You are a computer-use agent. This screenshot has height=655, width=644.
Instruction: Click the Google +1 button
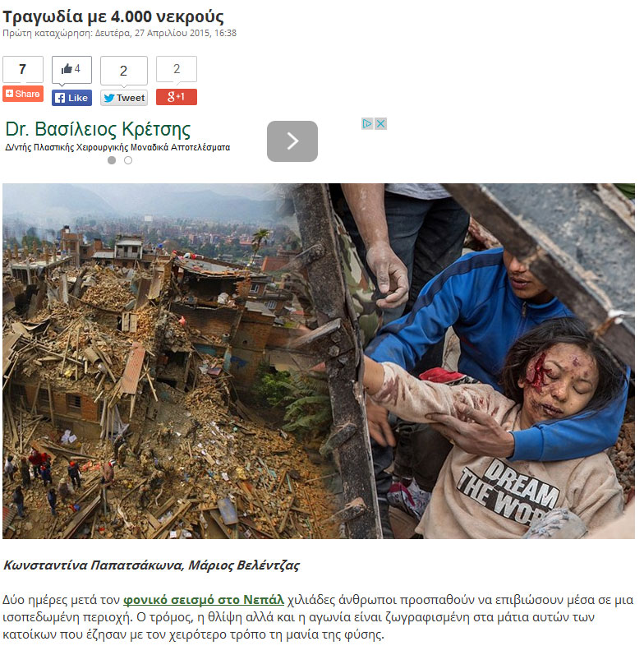click(177, 97)
